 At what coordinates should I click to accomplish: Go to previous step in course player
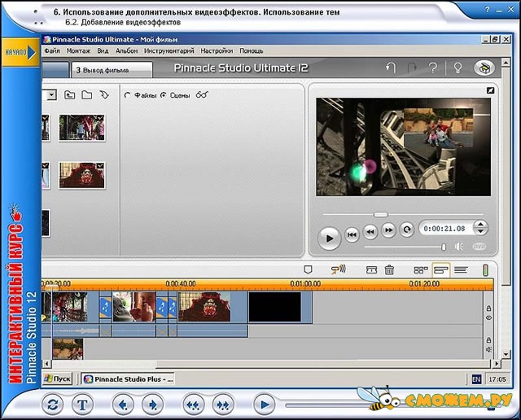click(123, 405)
